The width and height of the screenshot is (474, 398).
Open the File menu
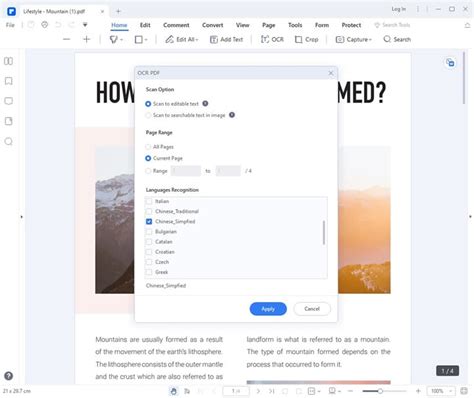tap(10, 25)
